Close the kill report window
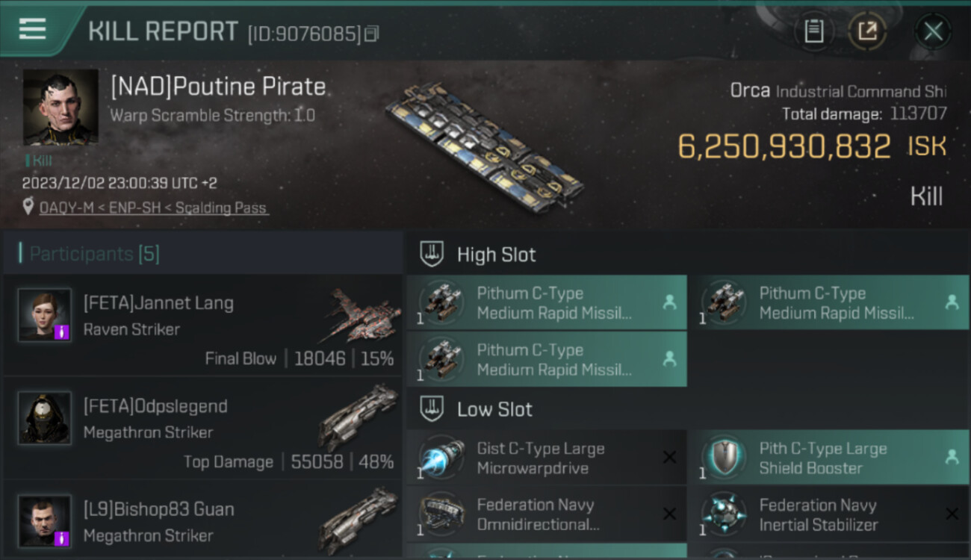Screen dimensions: 971x560 pyautogui.click(x=933, y=31)
